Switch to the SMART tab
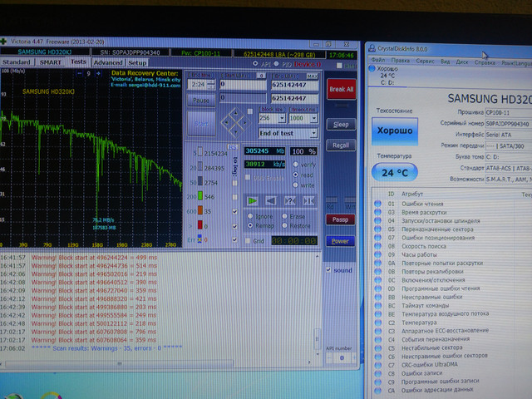The height and width of the screenshot is (399, 532). coord(51,62)
